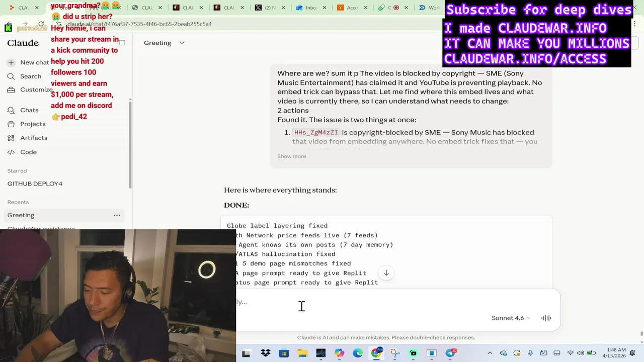Open Code in the Claude sidebar

tap(22, 152)
